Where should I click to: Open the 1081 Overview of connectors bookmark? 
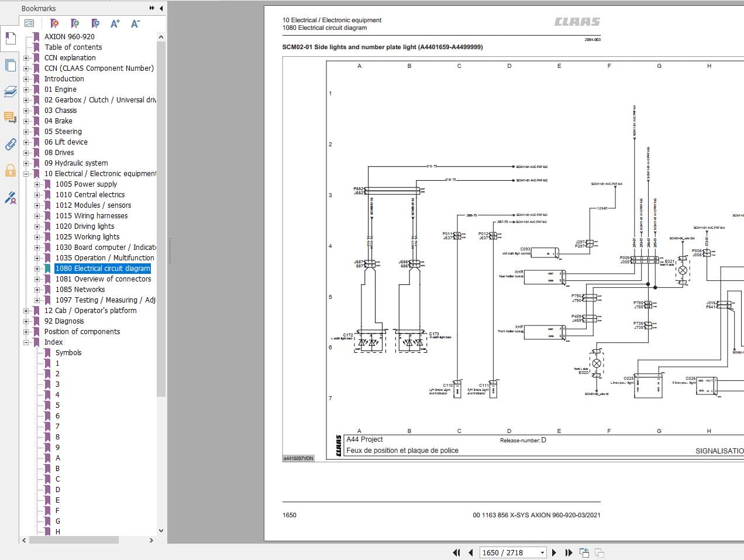pos(103,279)
